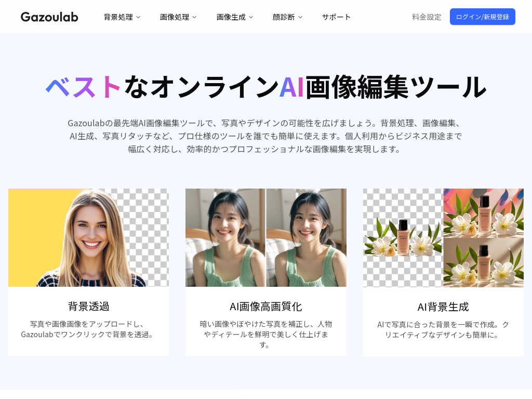Select the AI画像高画質化 before-after photo thumbnail
The height and width of the screenshot is (399, 532).
[x=265, y=237]
